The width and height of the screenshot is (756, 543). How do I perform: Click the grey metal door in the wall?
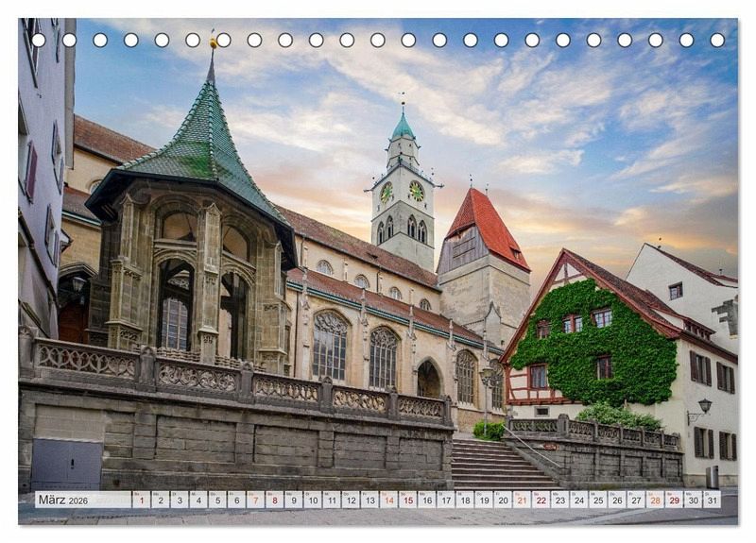pyautogui.click(x=66, y=465)
